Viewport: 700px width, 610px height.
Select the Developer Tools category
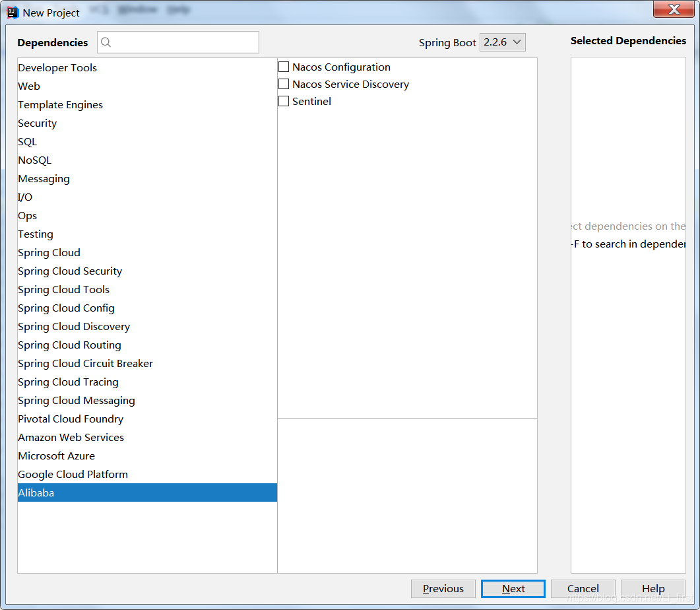147,67
